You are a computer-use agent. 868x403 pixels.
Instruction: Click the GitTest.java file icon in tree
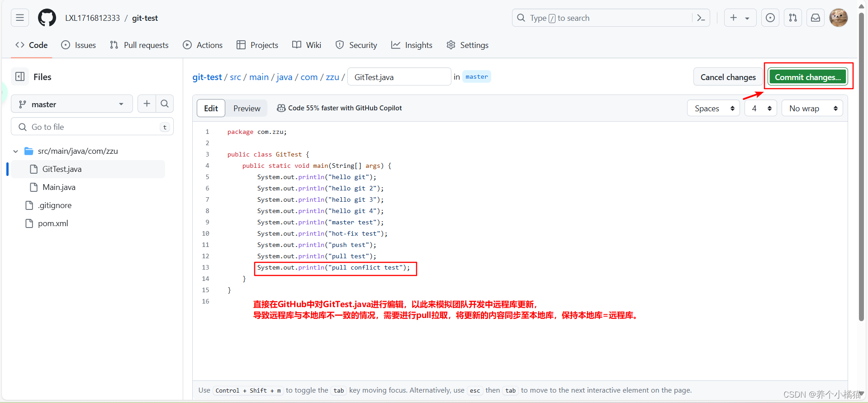tap(33, 169)
